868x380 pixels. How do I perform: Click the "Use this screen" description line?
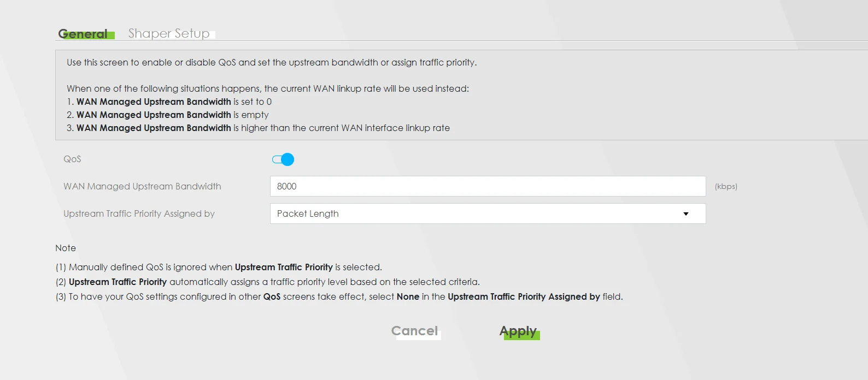click(x=272, y=63)
